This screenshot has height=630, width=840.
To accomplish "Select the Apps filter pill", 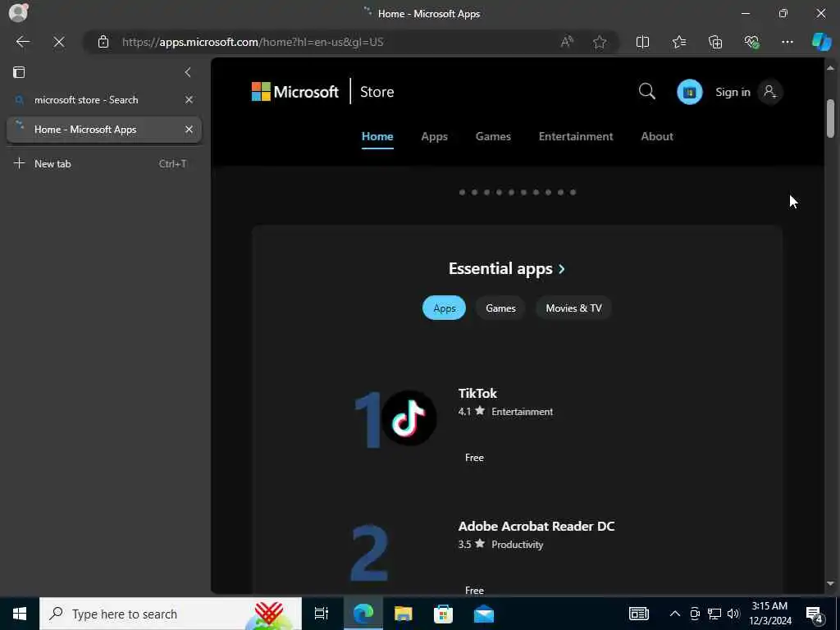I will [444, 308].
